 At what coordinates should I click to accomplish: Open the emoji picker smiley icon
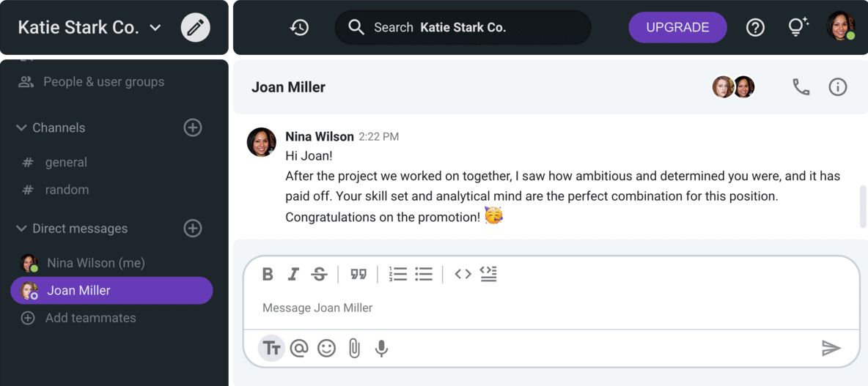pos(327,348)
